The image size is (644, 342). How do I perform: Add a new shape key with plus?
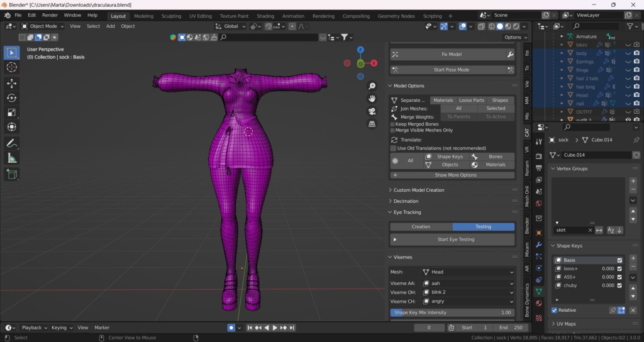pyautogui.click(x=633, y=258)
